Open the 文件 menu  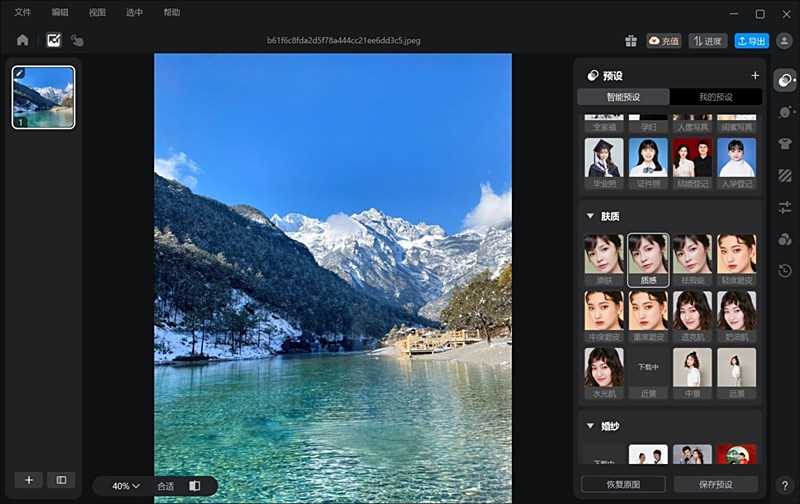23,13
